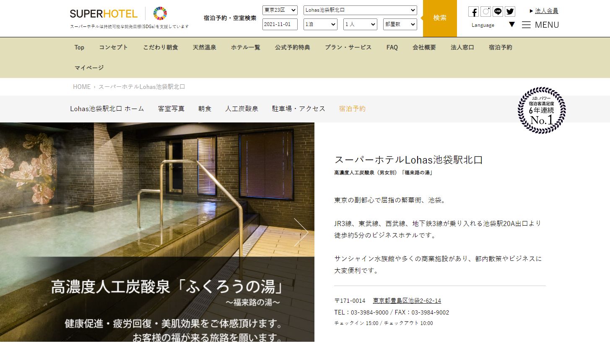610x364 pixels.
Task: Open the 1泊 nights dropdown
Action: (x=321, y=24)
